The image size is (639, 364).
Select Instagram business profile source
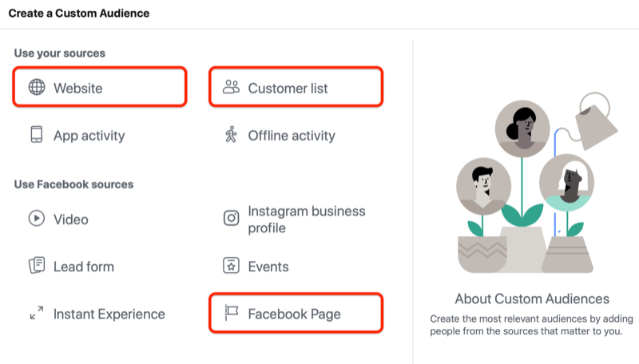tap(307, 220)
